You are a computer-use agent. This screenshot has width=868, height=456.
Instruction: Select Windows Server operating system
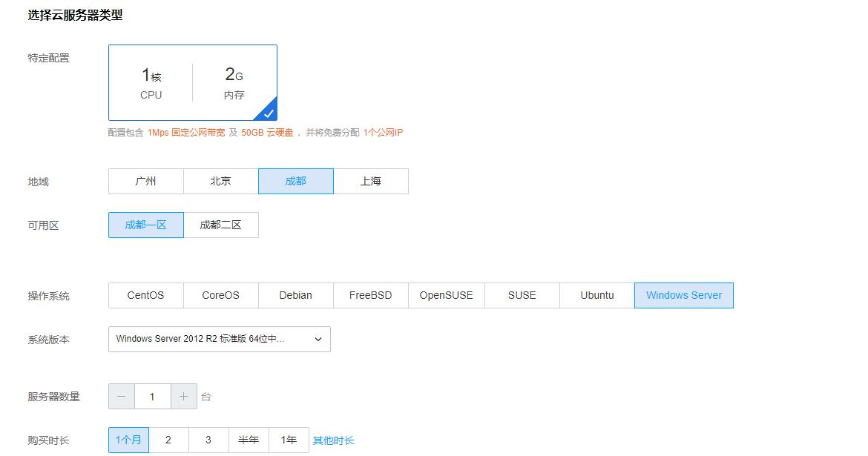pos(684,295)
